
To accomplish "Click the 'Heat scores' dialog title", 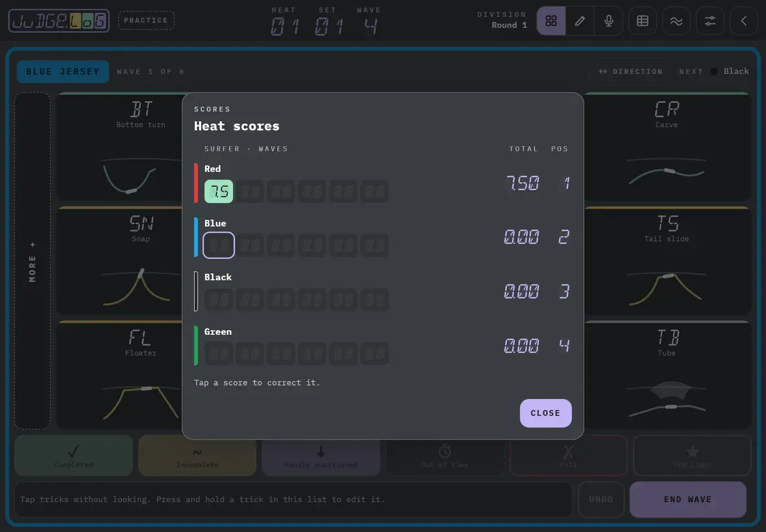I will (236, 126).
